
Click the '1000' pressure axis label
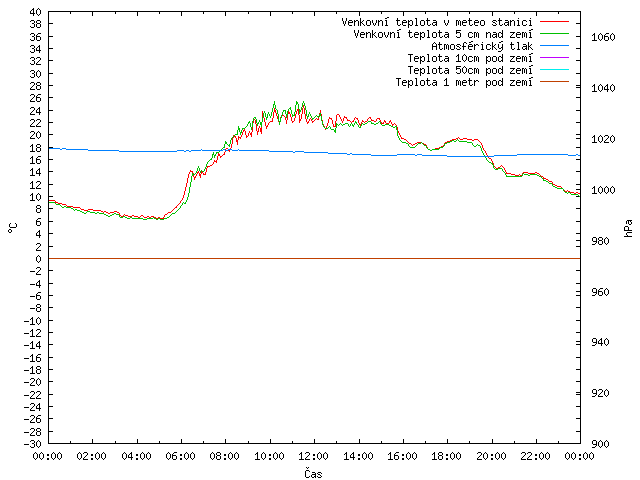[603, 190]
